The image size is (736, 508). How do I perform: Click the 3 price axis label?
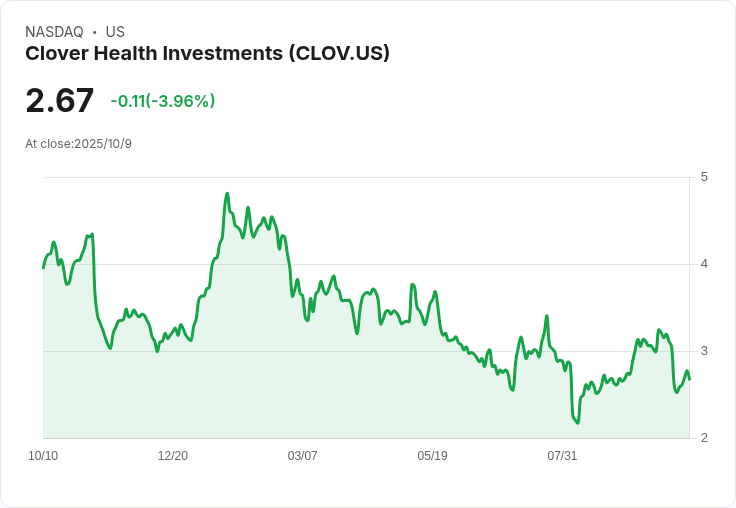click(704, 351)
